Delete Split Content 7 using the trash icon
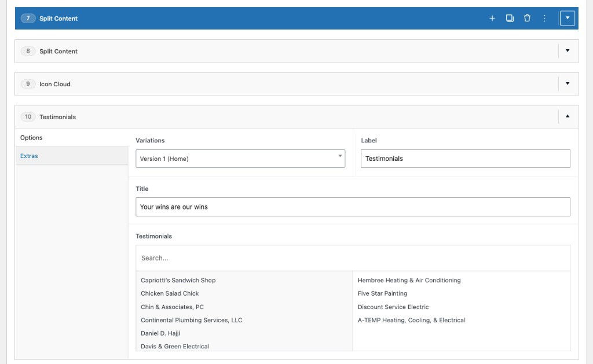Viewport: 593px width, 364px height. click(527, 18)
